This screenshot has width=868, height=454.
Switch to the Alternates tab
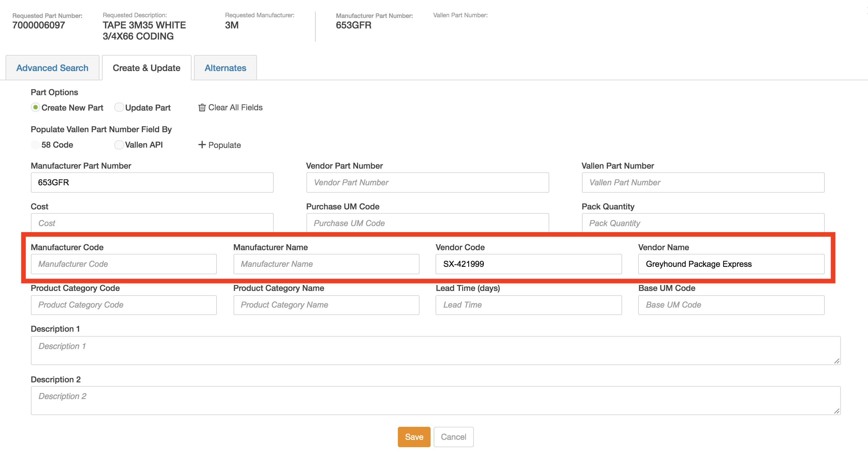coord(225,68)
